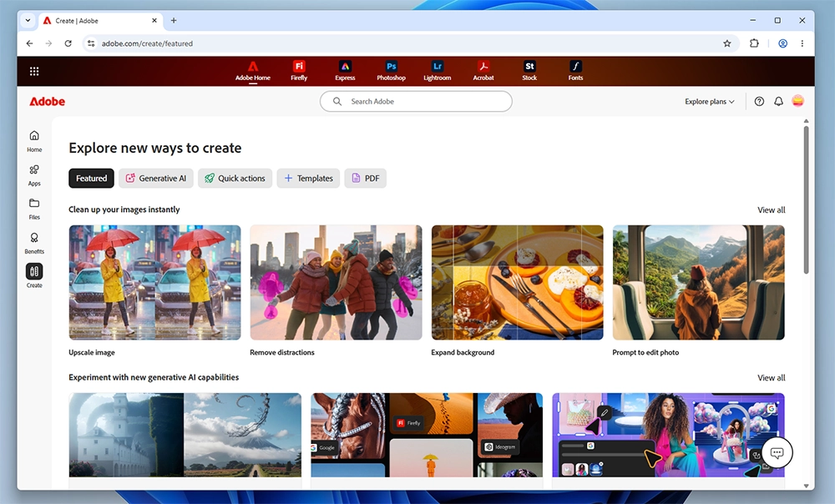The width and height of the screenshot is (835, 504).
Task: Go back in browser history
Action: [x=29, y=43]
